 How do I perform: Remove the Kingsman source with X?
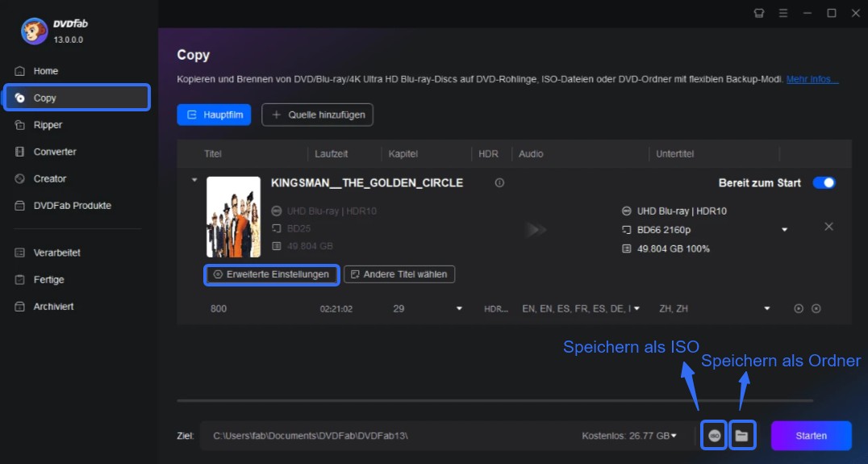coord(828,227)
